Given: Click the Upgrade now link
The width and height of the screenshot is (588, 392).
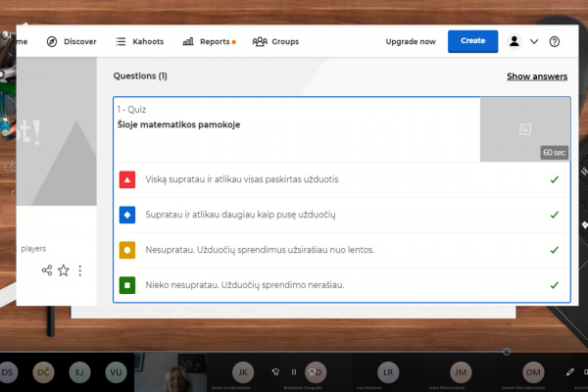Looking at the screenshot, I should pos(411,41).
